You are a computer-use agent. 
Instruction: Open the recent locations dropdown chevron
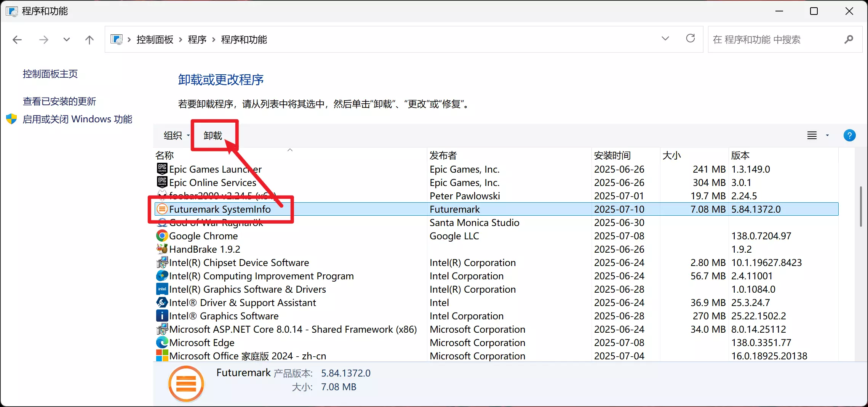(67, 40)
